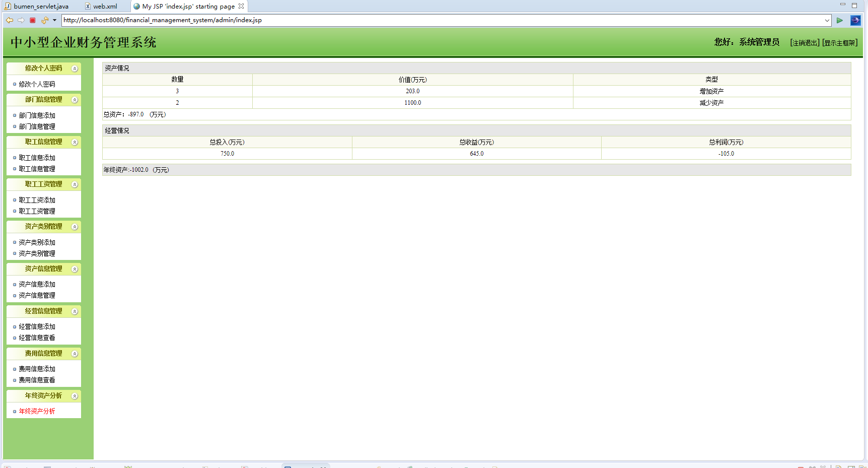
Task: Open the 部门信息添加 link
Action: pyautogui.click(x=37, y=115)
